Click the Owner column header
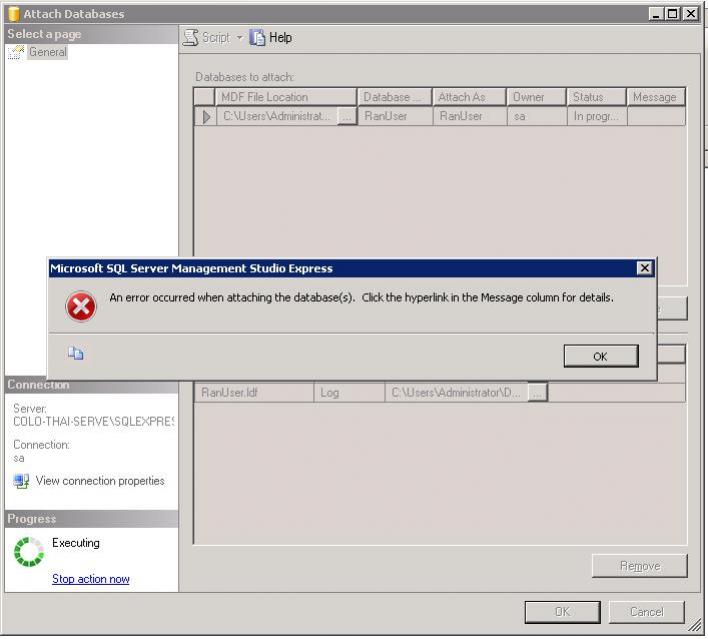Viewport: 708px width, 639px height. 536,97
